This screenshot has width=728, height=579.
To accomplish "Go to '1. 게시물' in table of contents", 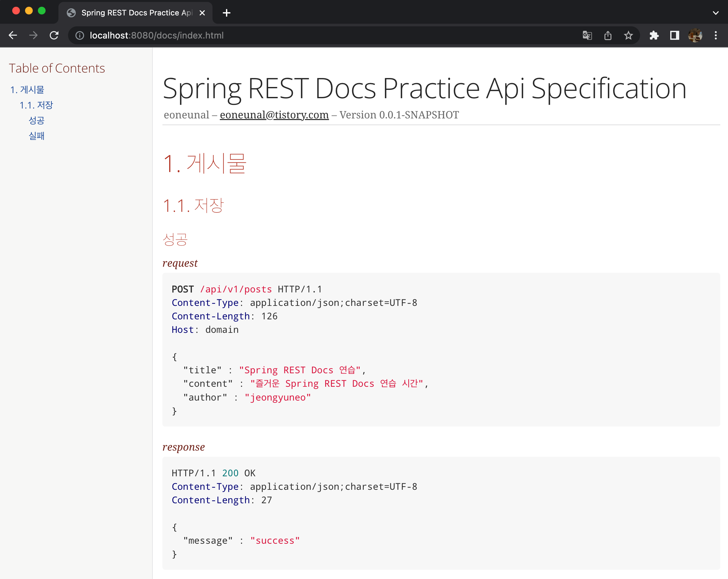I will pyautogui.click(x=27, y=90).
